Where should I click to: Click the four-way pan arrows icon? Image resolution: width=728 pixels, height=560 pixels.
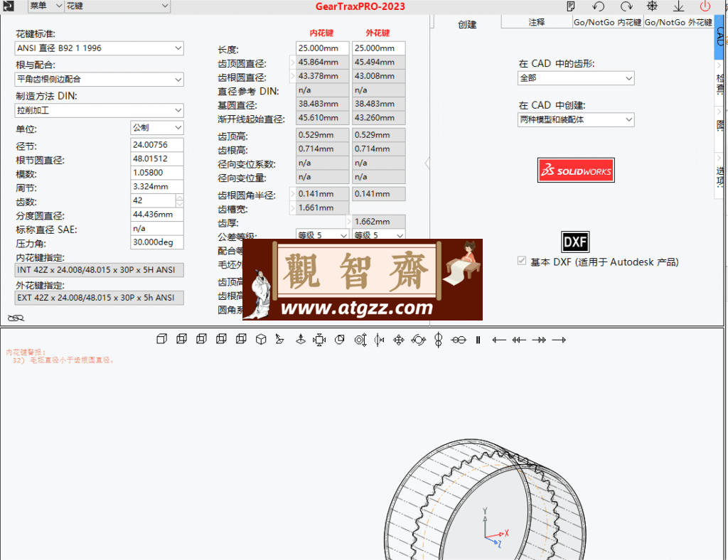click(398, 340)
